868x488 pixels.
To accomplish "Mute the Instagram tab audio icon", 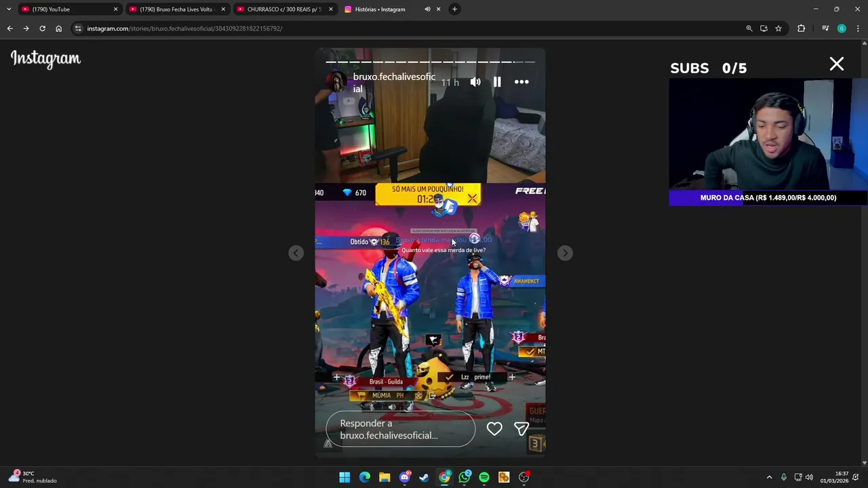I will tap(427, 9).
